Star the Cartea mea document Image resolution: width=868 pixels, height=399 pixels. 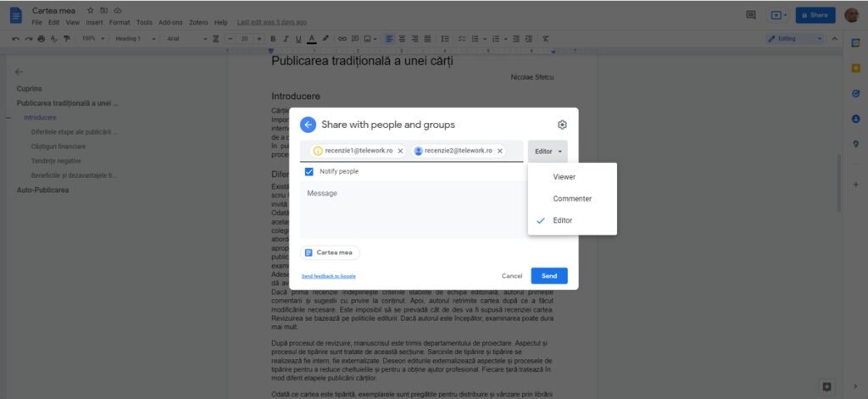(90, 10)
